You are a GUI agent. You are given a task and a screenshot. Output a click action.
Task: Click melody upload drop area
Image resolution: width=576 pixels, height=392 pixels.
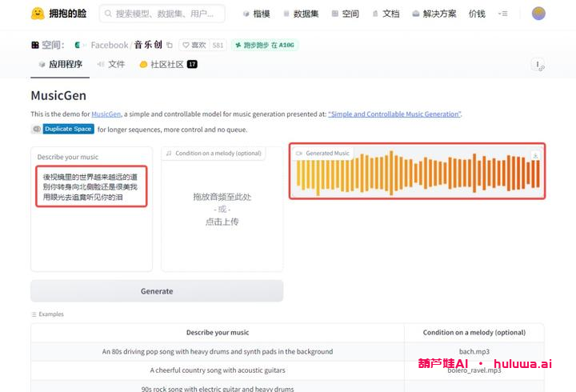222,209
